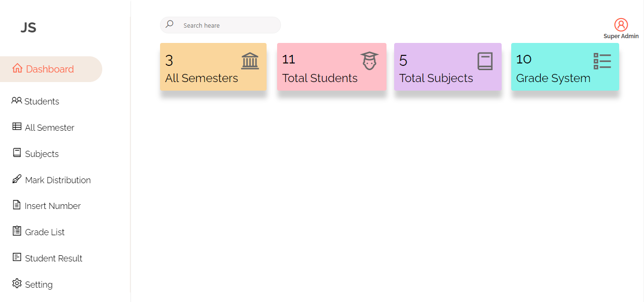Screen dimensions: 644x302
Task: Open Student Result page
Action: click(x=54, y=258)
